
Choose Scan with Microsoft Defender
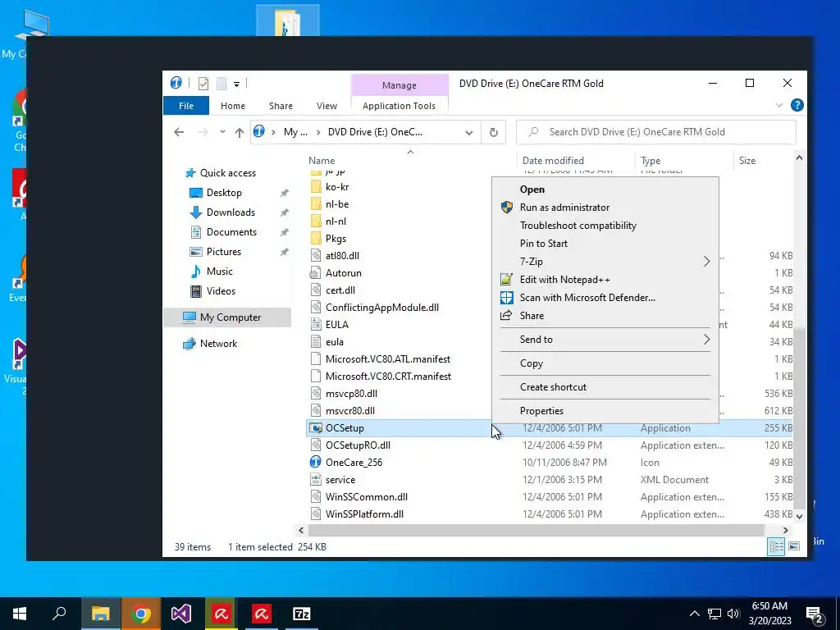[605, 297]
